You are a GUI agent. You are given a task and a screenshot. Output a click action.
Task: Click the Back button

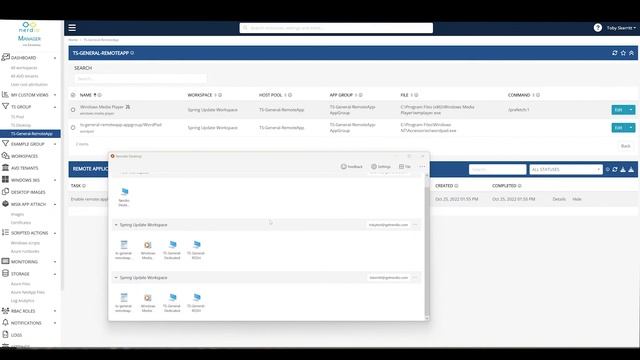[x=625, y=146]
